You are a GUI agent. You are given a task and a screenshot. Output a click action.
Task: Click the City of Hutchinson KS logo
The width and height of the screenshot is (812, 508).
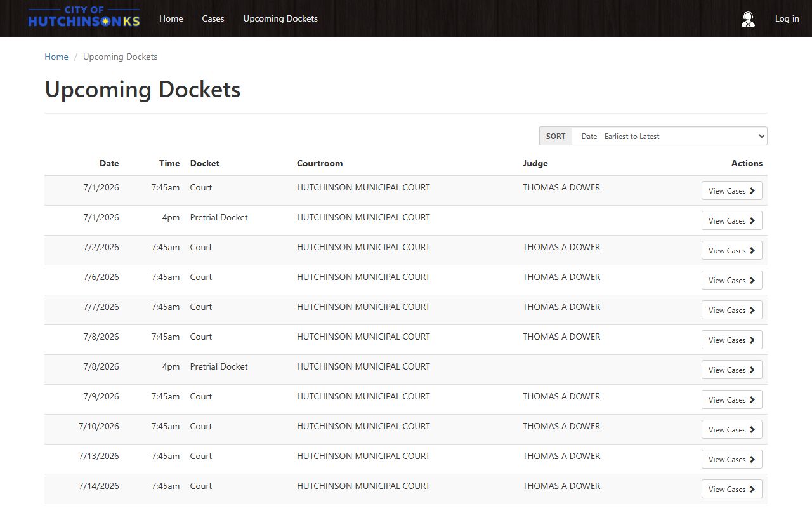coord(84,18)
